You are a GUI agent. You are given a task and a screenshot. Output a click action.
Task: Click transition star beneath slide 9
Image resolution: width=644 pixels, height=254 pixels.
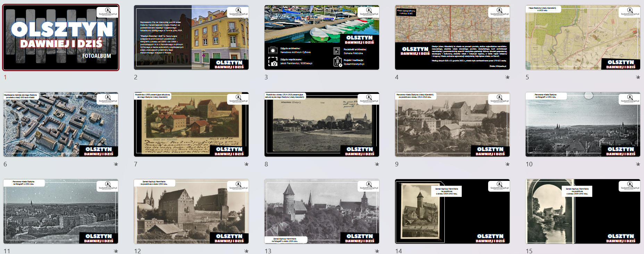click(x=507, y=164)
